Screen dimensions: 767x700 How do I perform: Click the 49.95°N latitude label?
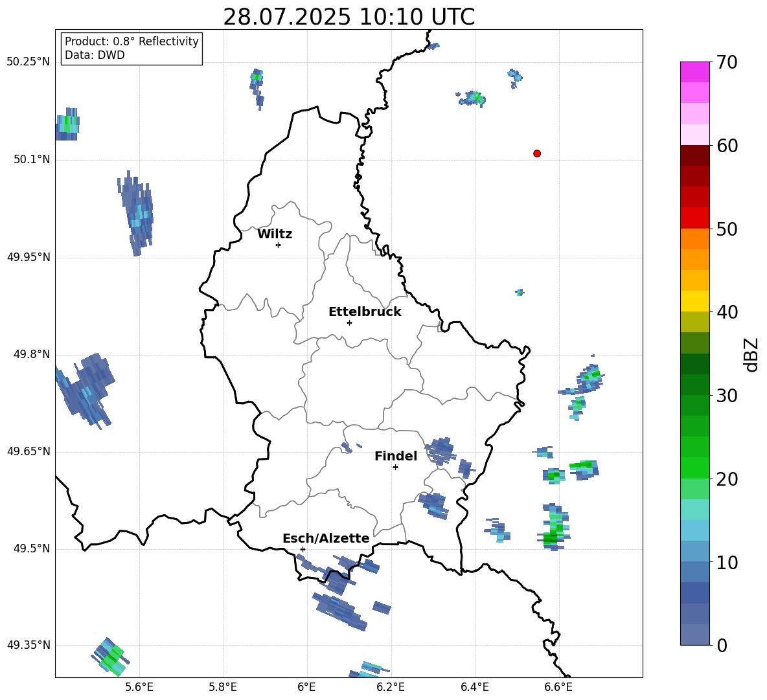(29, 257)
